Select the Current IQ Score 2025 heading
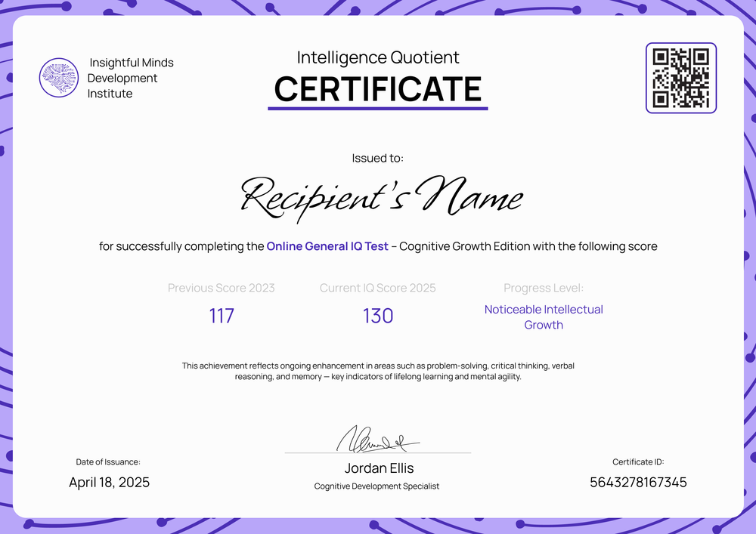 tap(378, 288)
